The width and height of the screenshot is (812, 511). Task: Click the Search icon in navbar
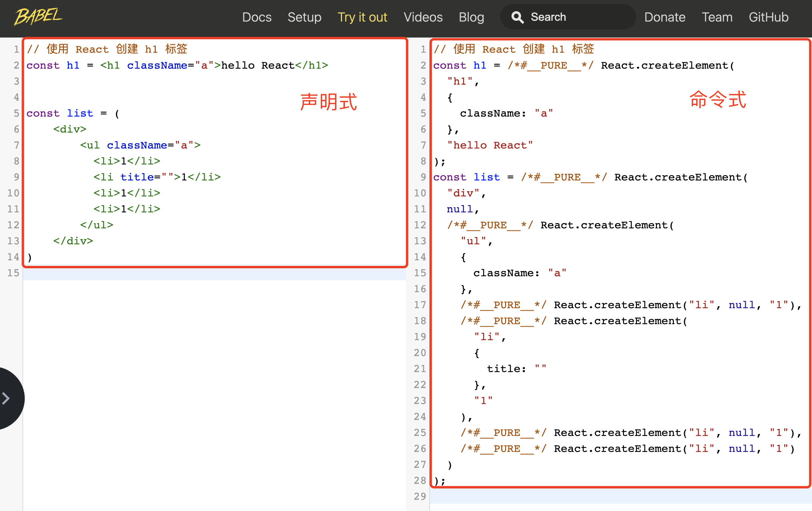(517, 16)
